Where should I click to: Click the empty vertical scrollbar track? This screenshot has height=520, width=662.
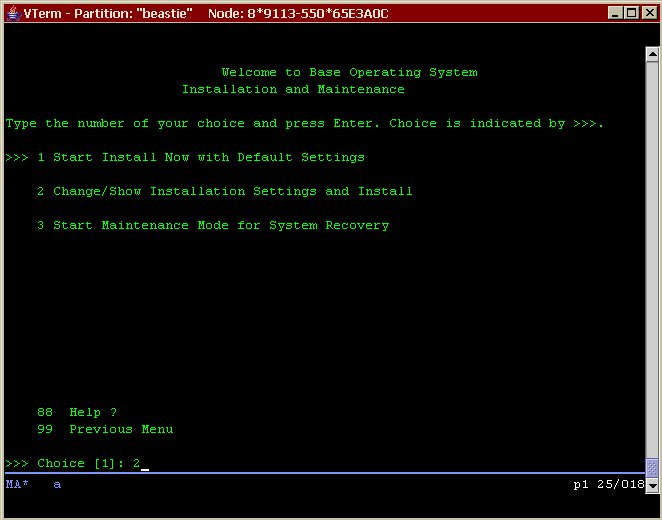[652, 250]
